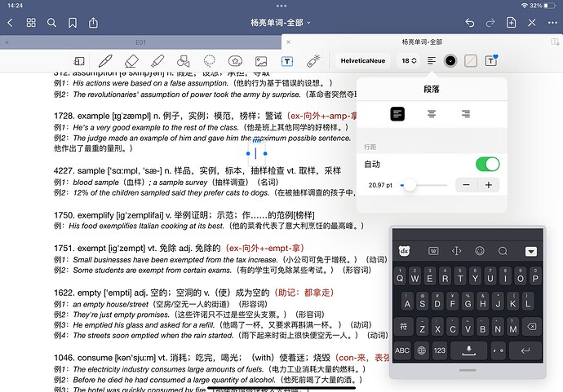This screenshot has width=563, height=392.
Task: Toggle the 自动 line spacing switch
Action: point(488,165)
